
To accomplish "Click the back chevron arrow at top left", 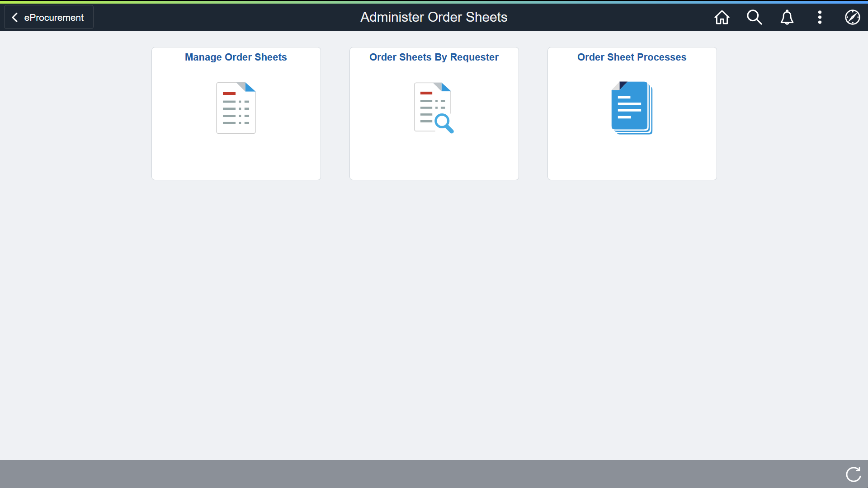I will pos(15,17).
